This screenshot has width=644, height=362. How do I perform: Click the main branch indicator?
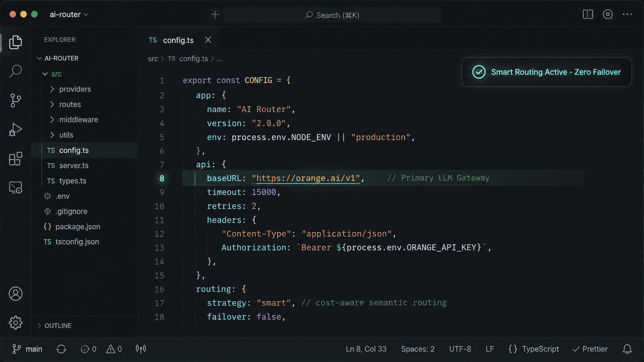(x=27, y=349)
